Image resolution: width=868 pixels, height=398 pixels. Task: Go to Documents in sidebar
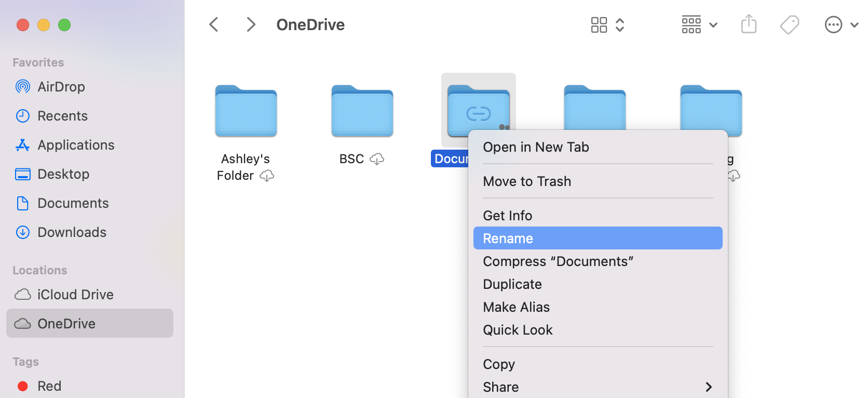(73, 203)
